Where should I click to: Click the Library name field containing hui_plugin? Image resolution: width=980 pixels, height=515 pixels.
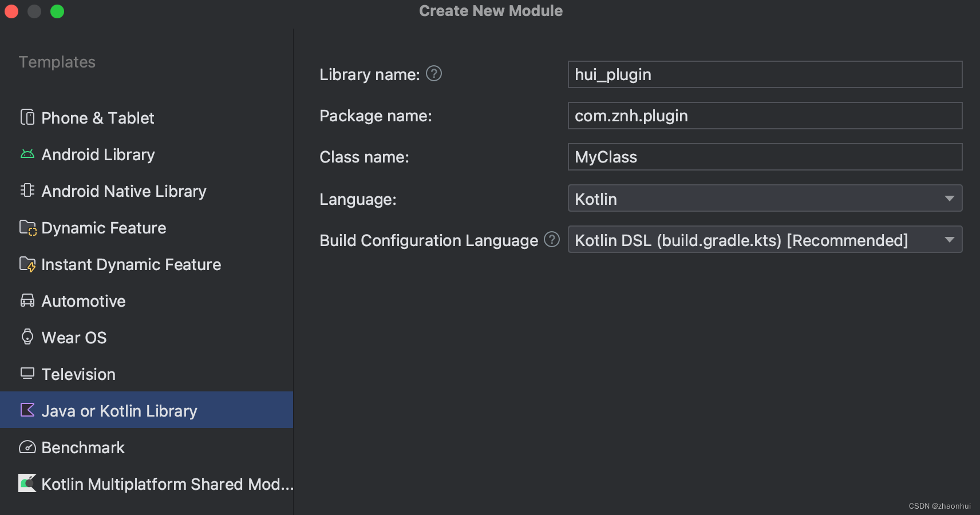[x=764, y=74]
